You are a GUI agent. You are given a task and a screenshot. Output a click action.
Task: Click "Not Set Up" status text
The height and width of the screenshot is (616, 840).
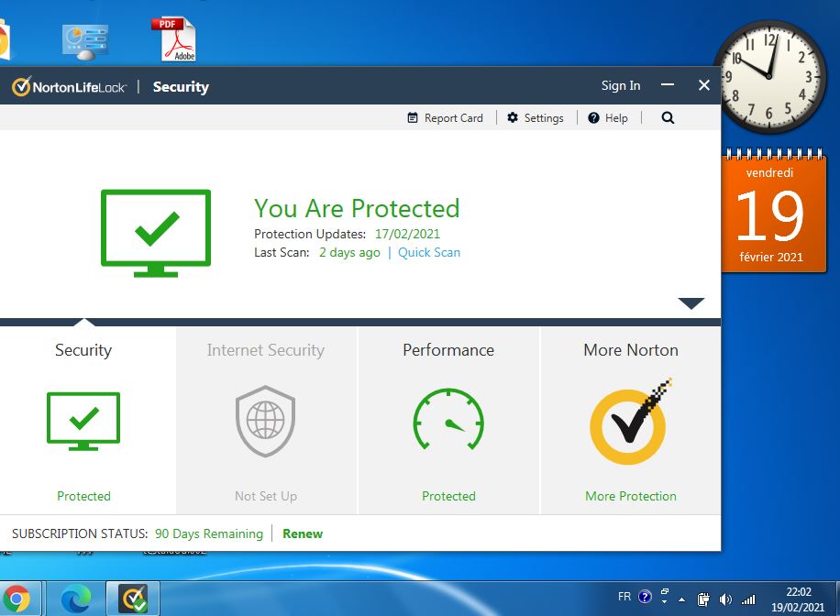tap(266, 496)
